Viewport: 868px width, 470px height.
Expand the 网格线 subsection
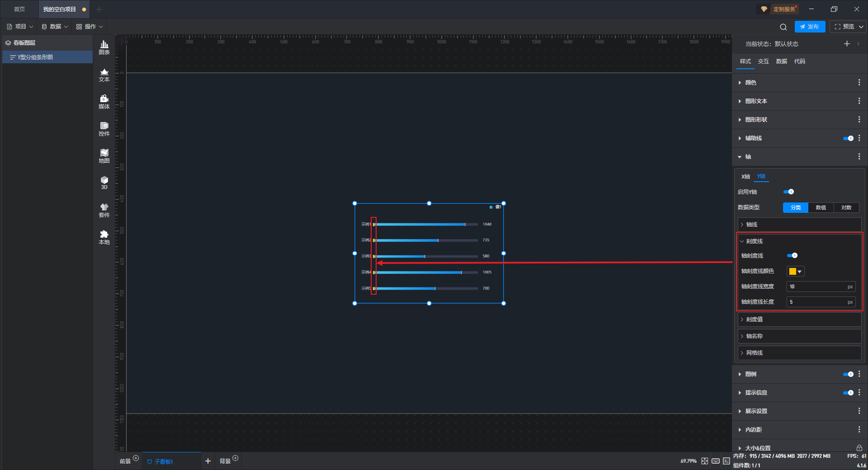[x=799, y=353]
